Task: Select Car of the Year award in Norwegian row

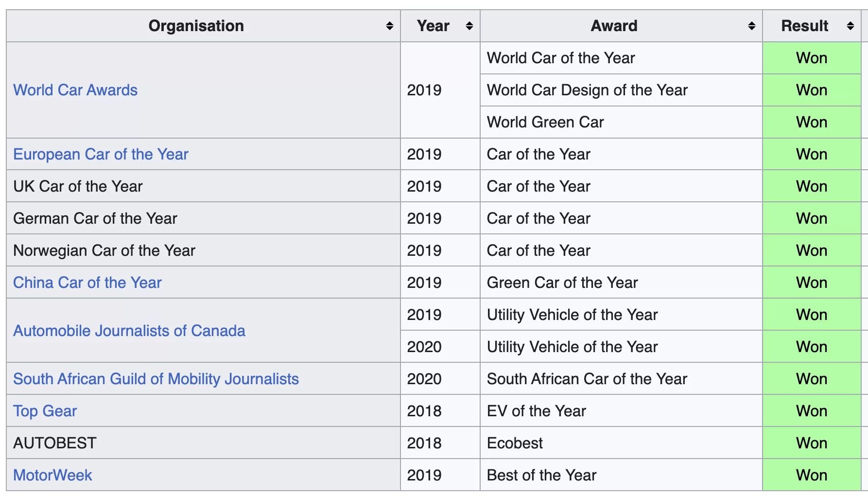Action: tap(621, 250)
